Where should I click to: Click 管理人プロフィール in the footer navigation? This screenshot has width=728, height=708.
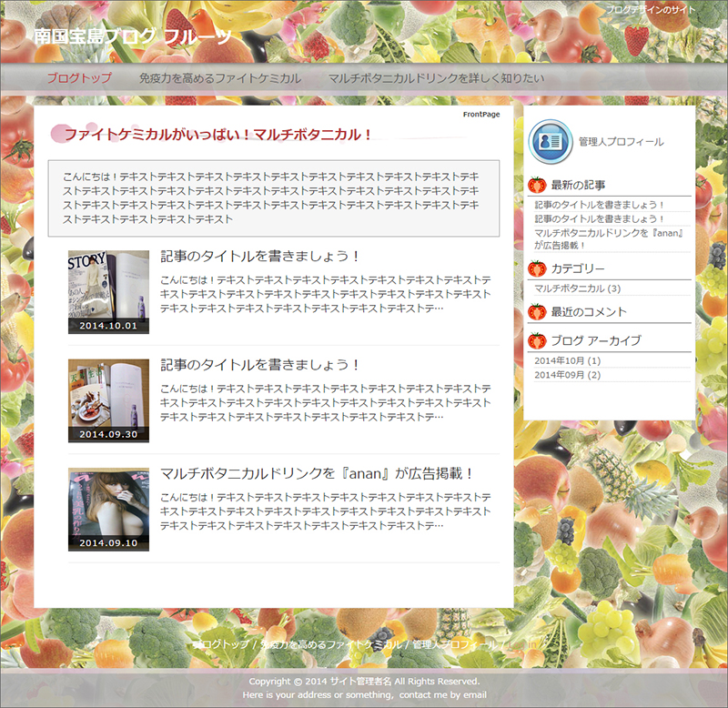pos(454,644)
